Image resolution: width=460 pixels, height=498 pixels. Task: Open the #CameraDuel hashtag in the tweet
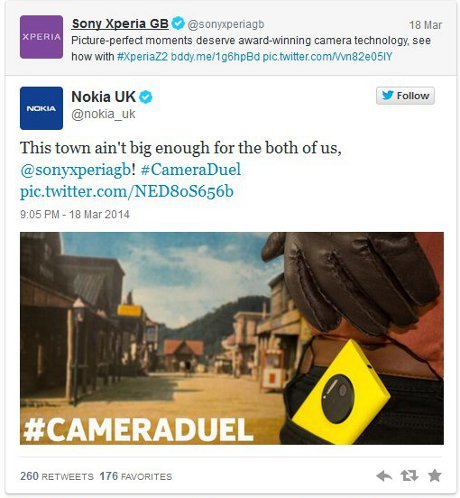(x=191, y=169)
